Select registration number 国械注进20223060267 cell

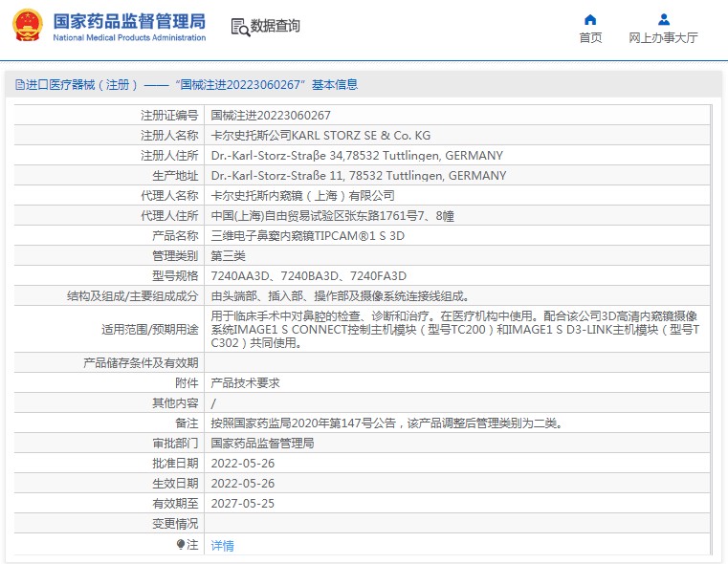pyautogui.click(x=271, y=115)
